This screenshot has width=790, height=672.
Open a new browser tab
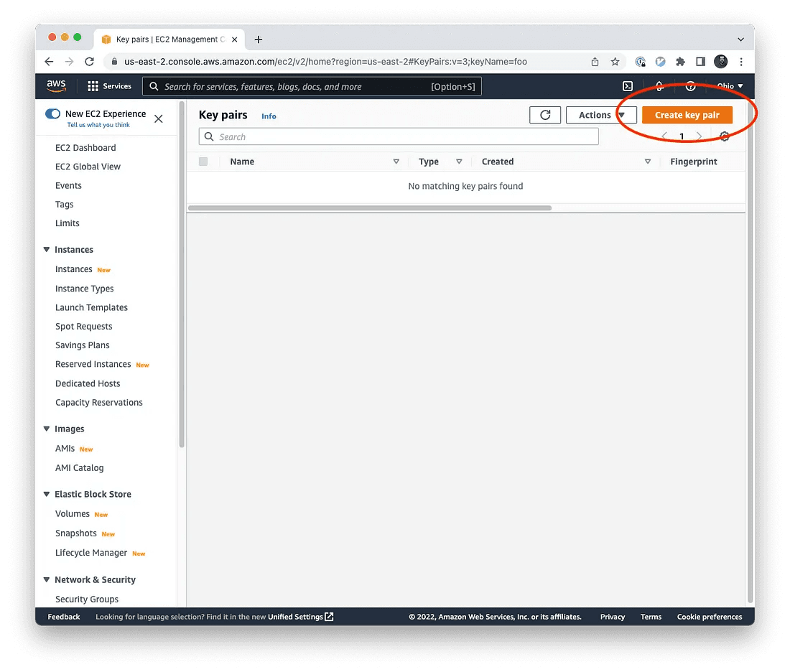259,39
